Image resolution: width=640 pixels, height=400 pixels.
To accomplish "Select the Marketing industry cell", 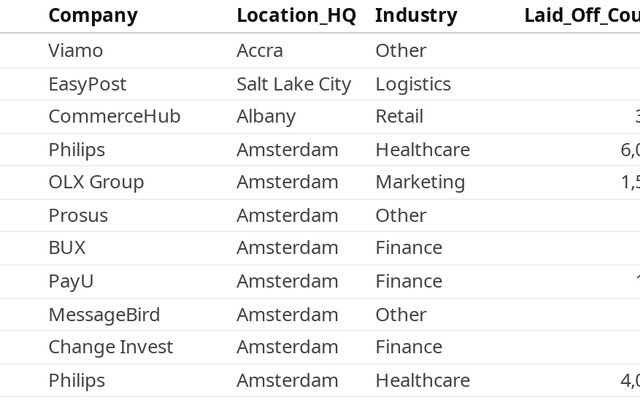I will point(420,182).
